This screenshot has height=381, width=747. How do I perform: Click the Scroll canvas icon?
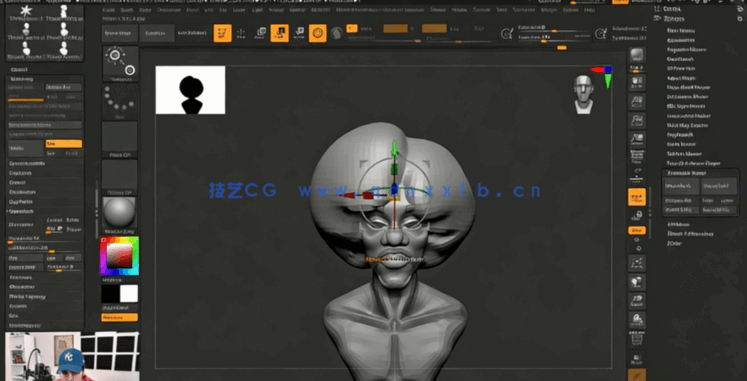[637, 83]
